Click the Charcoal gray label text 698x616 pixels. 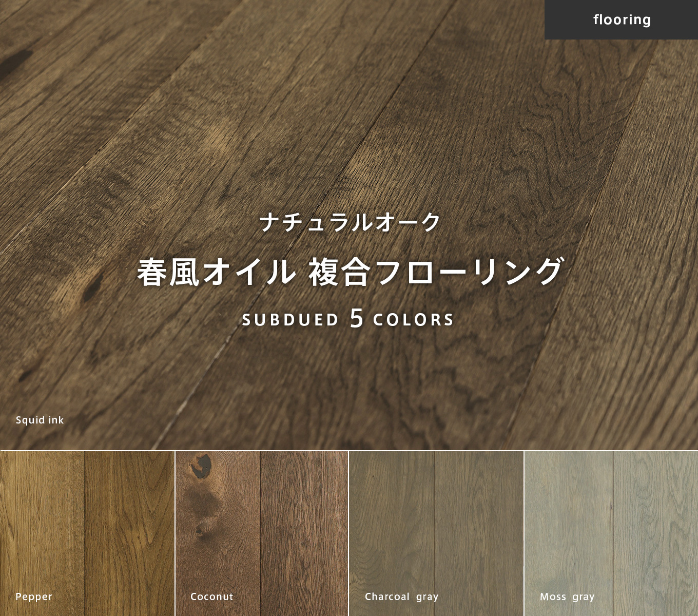tap(402, 596)
